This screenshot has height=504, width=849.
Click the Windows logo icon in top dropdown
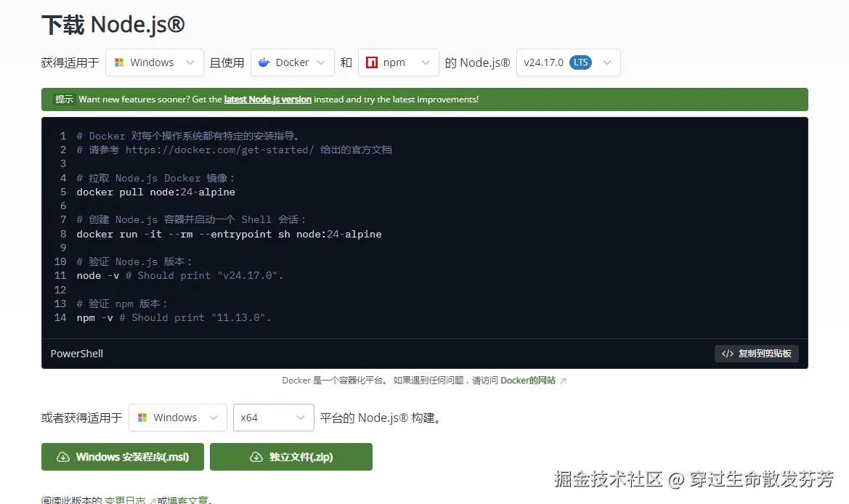click(118, 62)
